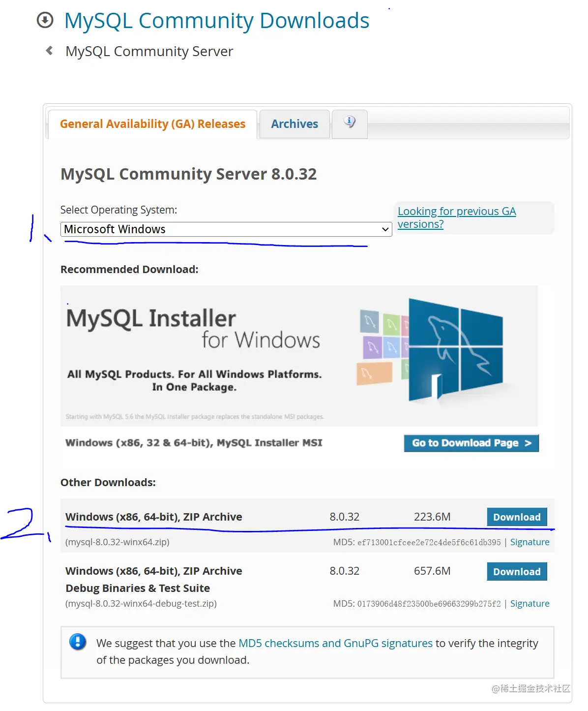
Task: Select the file name (mysql-8.0.32-winx64-debug-test.zip)
Action: pos(141,604)
